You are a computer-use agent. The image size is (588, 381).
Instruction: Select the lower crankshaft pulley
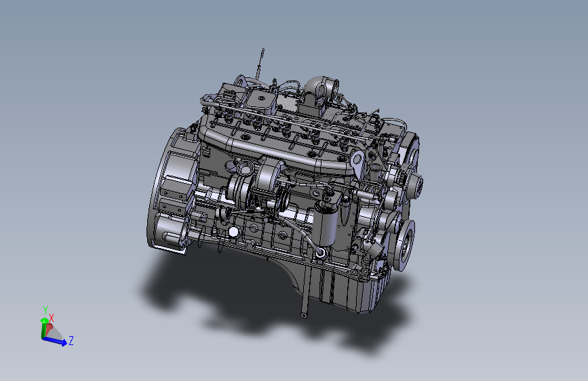click(404, 245)
